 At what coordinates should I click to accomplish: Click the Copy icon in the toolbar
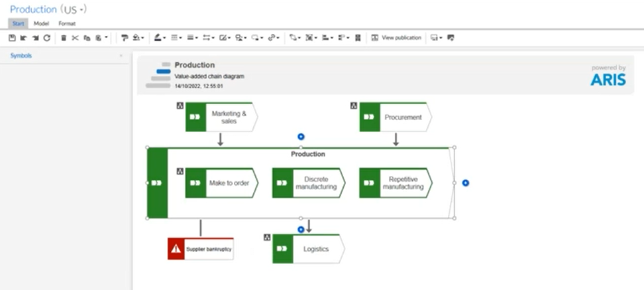pyautogui.click(x=86, y=38)
